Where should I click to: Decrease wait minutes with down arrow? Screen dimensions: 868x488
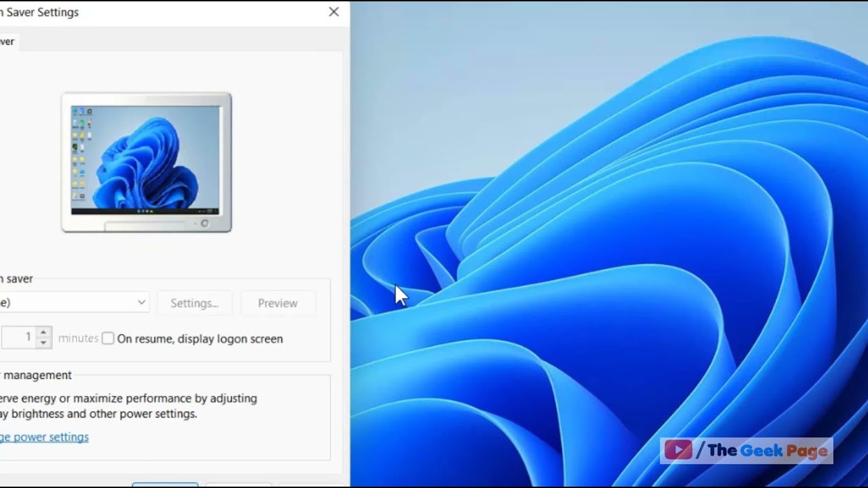click(x=43, y=342)
